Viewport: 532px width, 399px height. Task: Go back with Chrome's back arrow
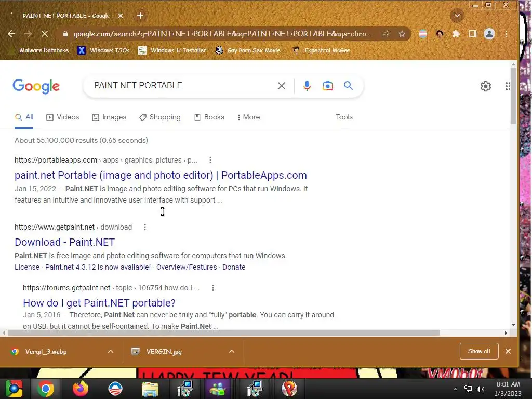(x=11, y=34)
